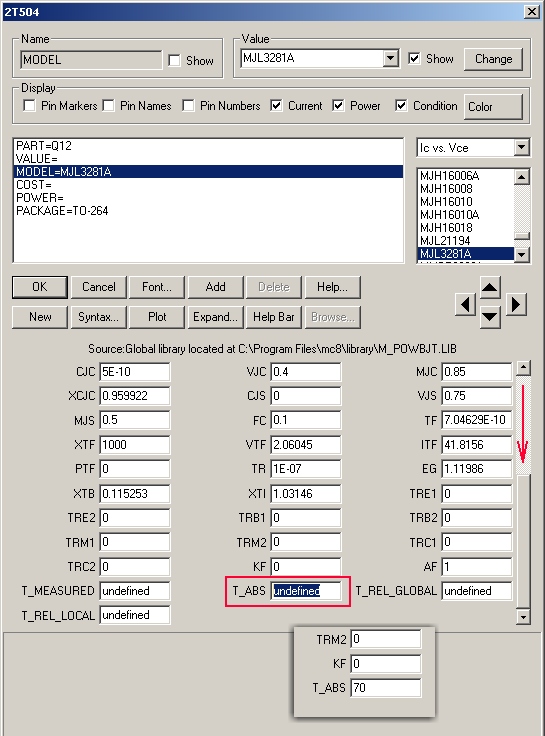Click the Expand... button
545x736 pixels.
click(215, 317)
